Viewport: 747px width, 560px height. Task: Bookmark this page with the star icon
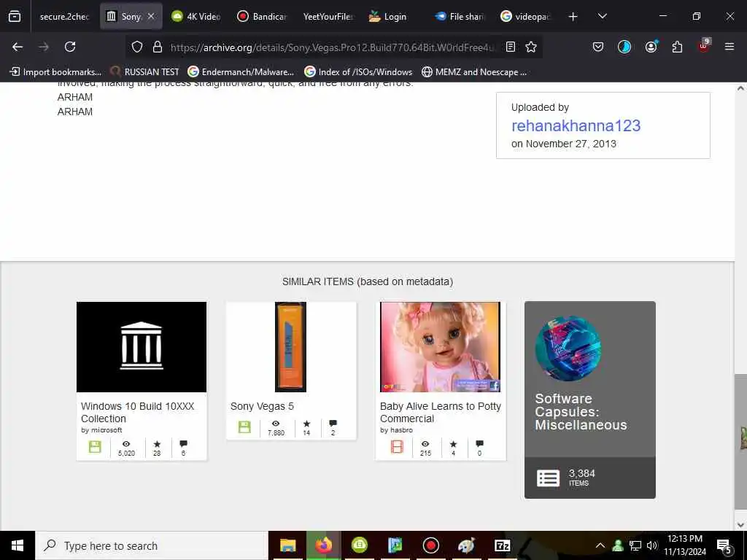pos(531,47)
